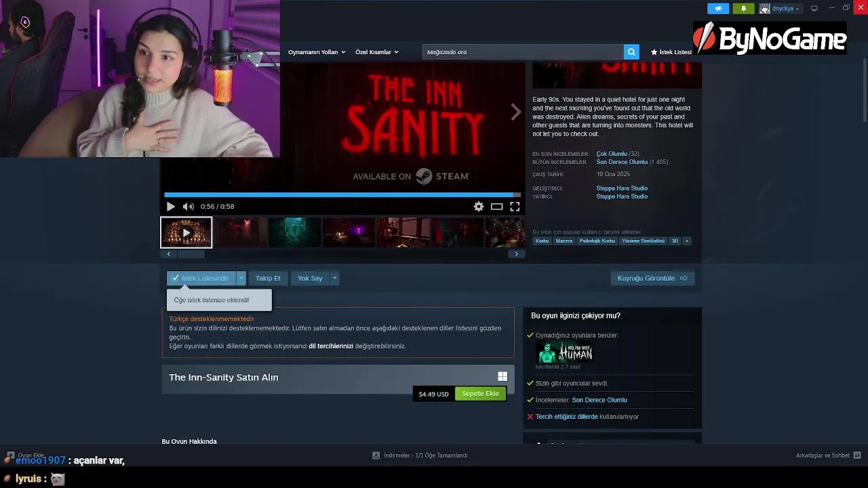The image size is (868, 488).
Task: Select the second red corridor thumbnail
Action: pos(241,232)
